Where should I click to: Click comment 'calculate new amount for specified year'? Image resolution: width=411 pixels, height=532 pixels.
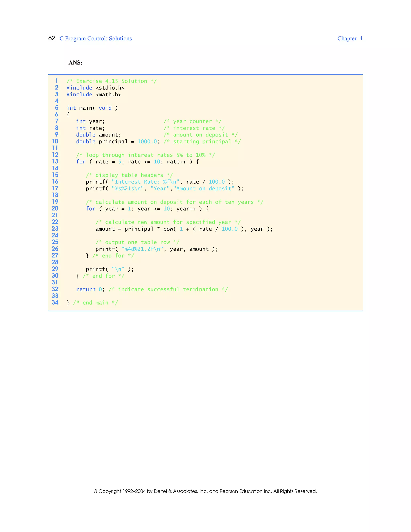click(168, 222)
